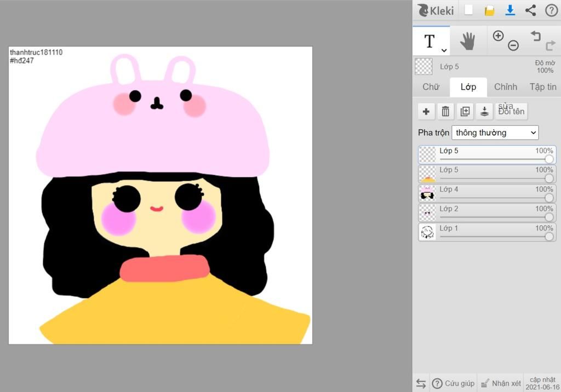Duplicate the current layer

click(465, 112)
